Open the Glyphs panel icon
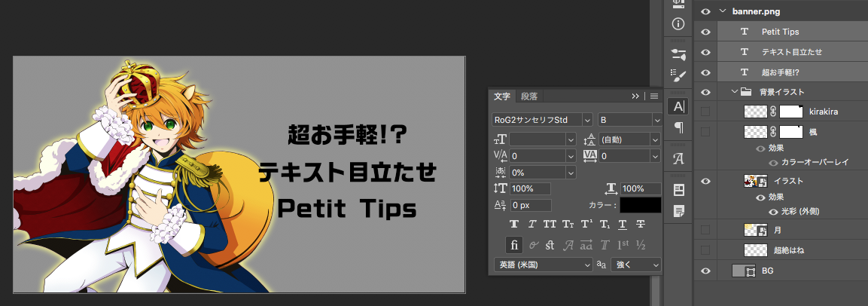Image resolution: width=868 pixels, height=306 pixels. 678,159
